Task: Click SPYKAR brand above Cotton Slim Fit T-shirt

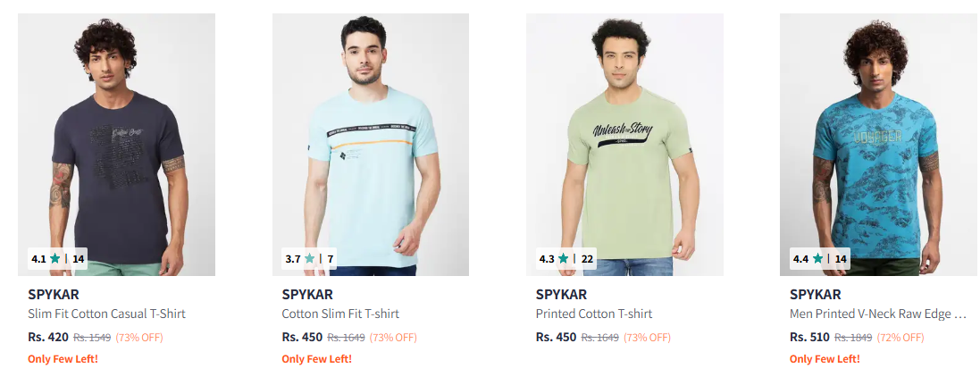Action: (x=307, y=295)
